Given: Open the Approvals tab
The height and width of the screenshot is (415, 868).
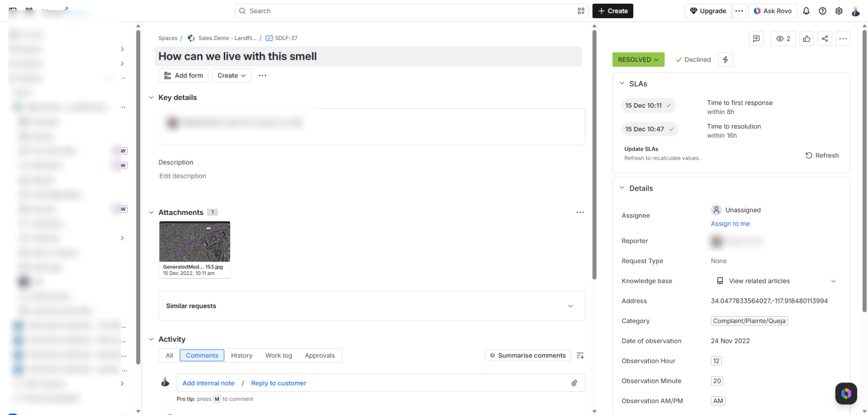Looking at the screenshot, I should point(320,356).
